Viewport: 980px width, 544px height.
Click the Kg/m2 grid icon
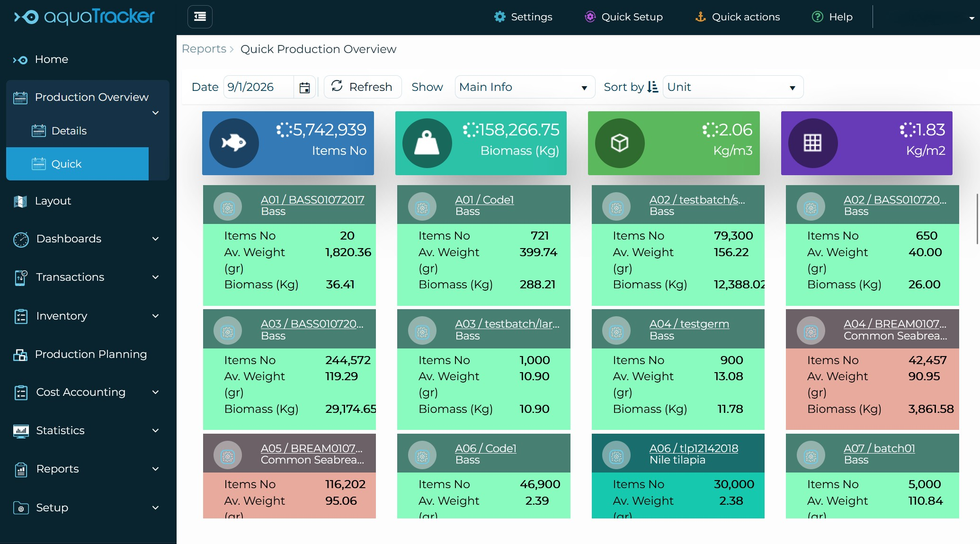coord(812,143)
